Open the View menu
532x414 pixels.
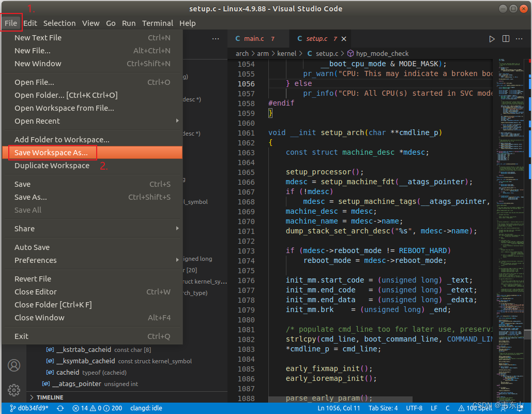tap(90, 23)
